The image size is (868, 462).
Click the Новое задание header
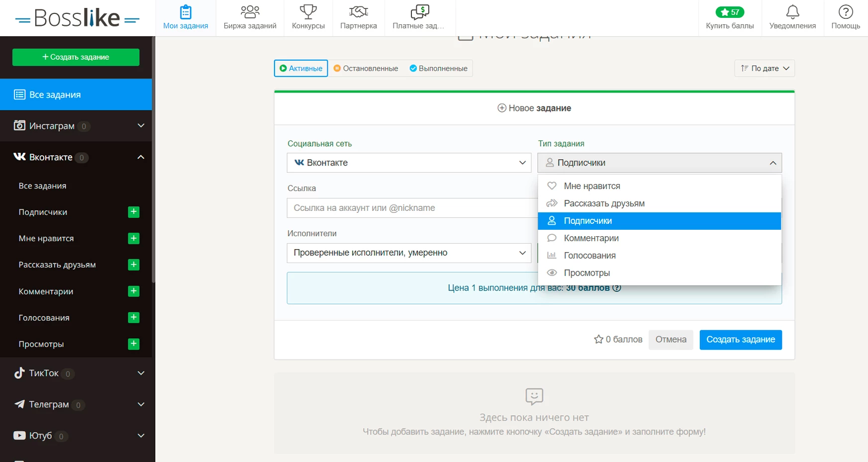click(534, 108)
